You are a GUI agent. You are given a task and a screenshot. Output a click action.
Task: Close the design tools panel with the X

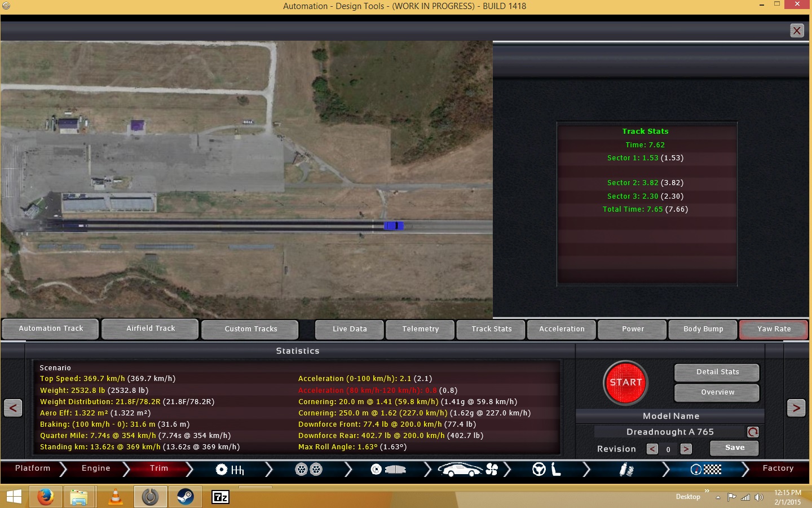[x=797, y=30]
